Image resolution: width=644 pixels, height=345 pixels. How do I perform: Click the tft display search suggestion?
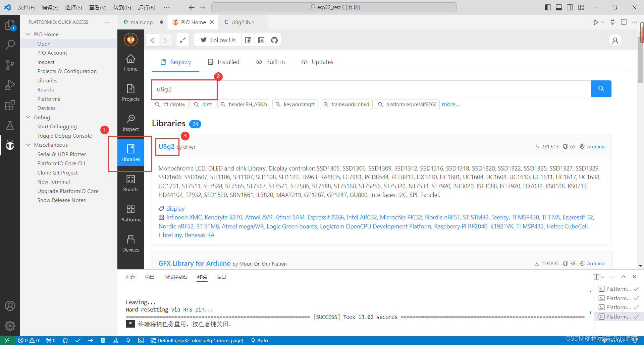(x=170, y=105)
